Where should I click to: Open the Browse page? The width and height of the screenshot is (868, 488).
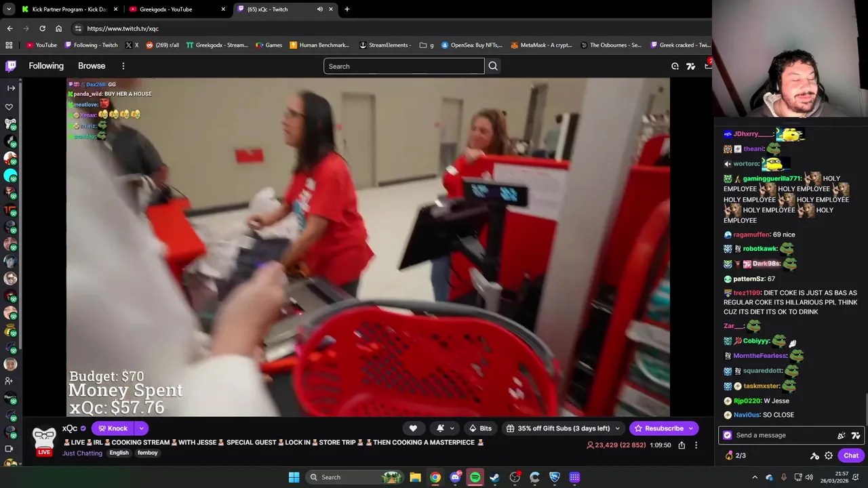tap(92, 66)
